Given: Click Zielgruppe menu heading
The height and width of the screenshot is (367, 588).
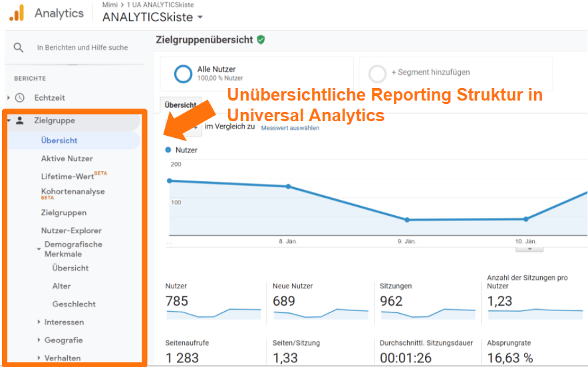Looking at the screenshot, I should coord(55,121).
